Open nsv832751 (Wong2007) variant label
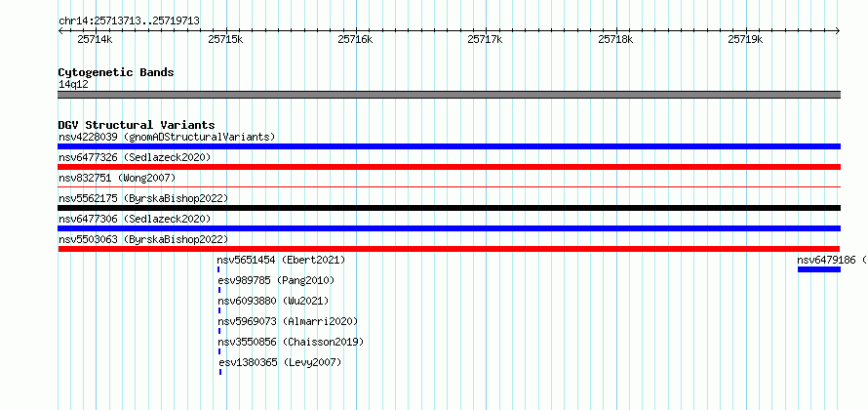The width and height of the screenshot is (868, 410). tap(117, 178)
